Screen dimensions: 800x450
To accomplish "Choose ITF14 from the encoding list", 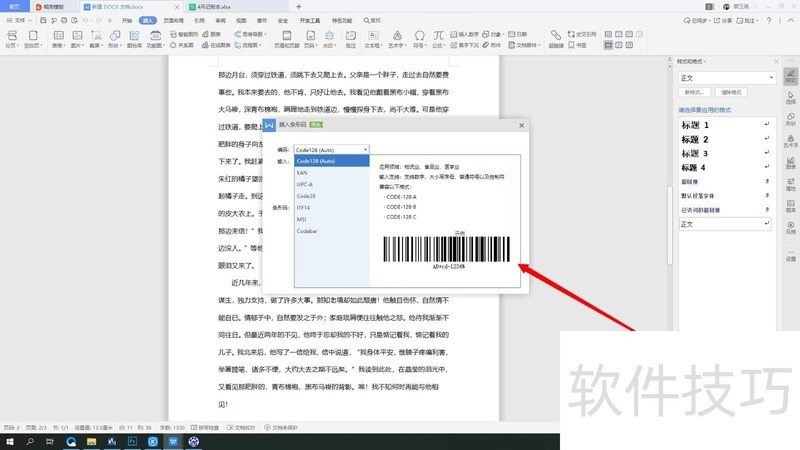I will (332, 208).
